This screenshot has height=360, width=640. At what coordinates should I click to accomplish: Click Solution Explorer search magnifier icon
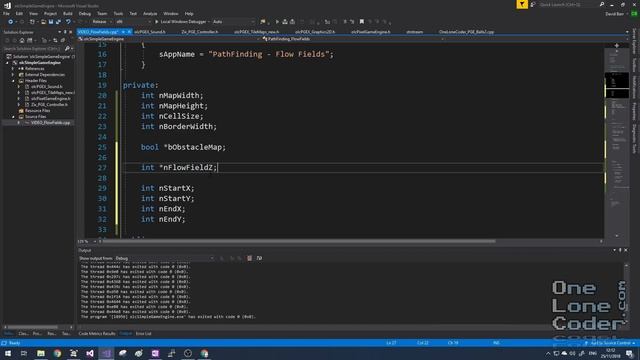67,49
